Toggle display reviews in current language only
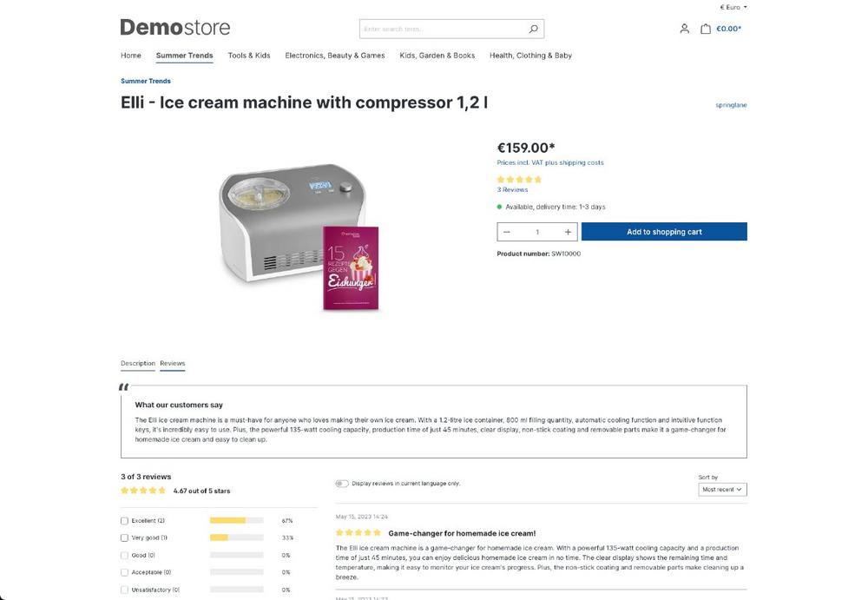Viewport: 868px width, 600px height. pyautogui.click(x=341, y=484)
